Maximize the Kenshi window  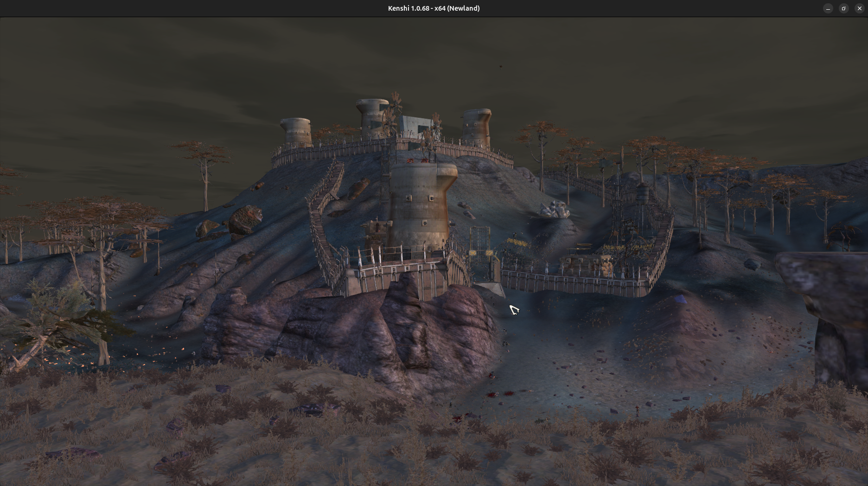(844, 8)
